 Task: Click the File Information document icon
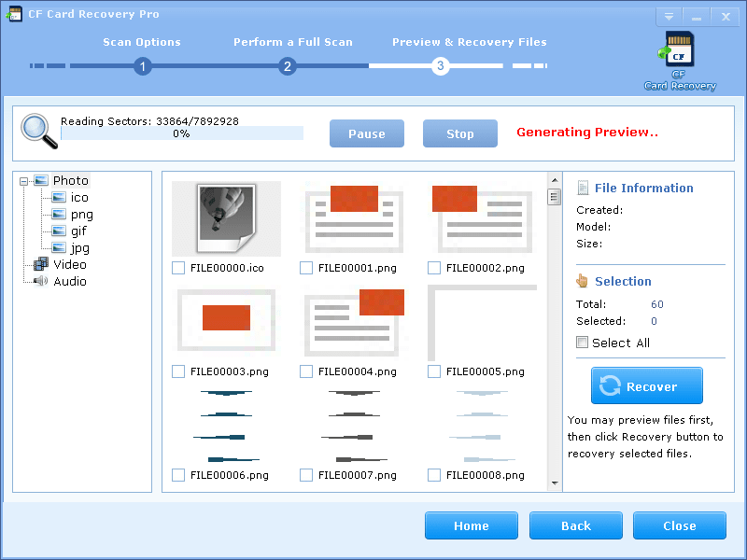click(x=582, y=188)
